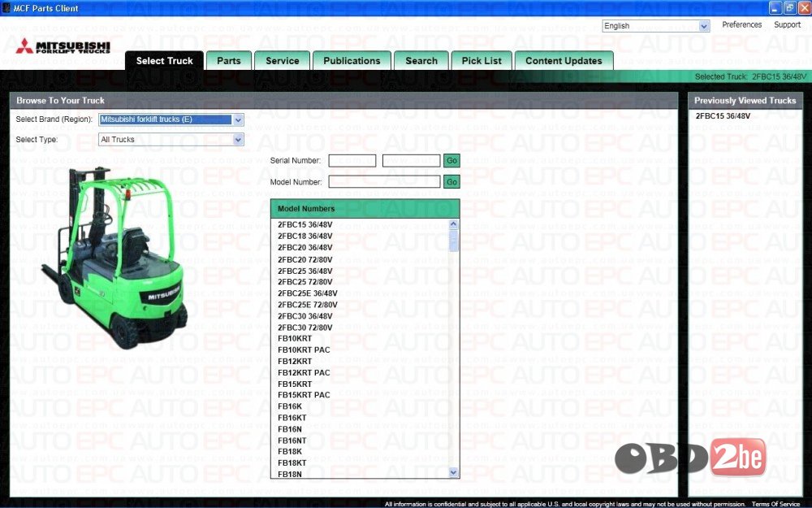
Task: Select model FB12KRT PAC
Action: pyautogui.click(x=304, y=373)
